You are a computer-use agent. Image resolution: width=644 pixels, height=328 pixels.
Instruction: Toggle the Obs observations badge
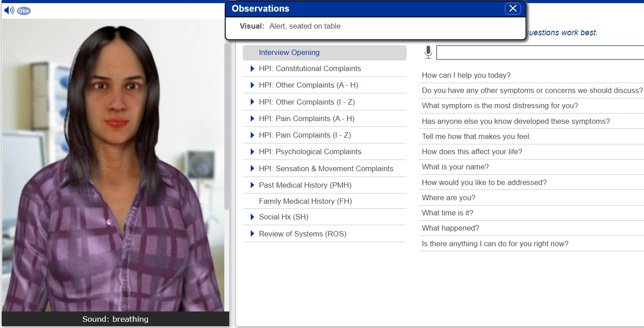tap(24, 11)
